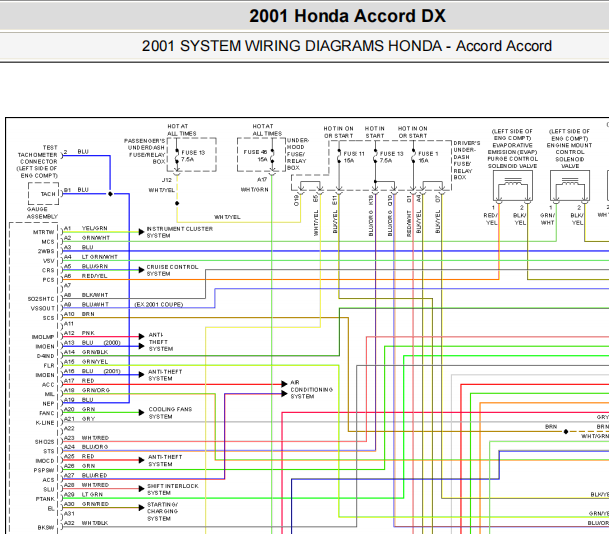Click the '2001 Honda Accord DX' title

pyautogui.click(x=347, y=16)
